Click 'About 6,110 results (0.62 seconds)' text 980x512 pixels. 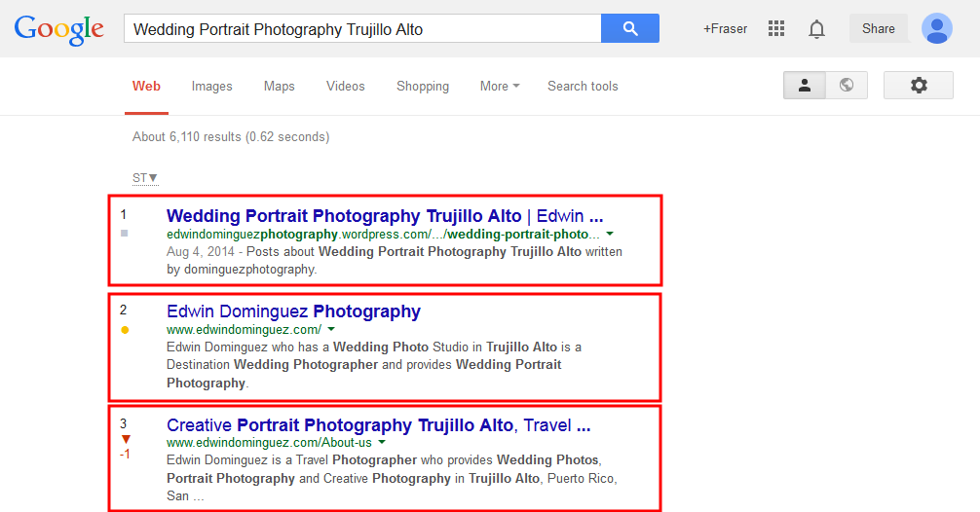tap(231, 136)
